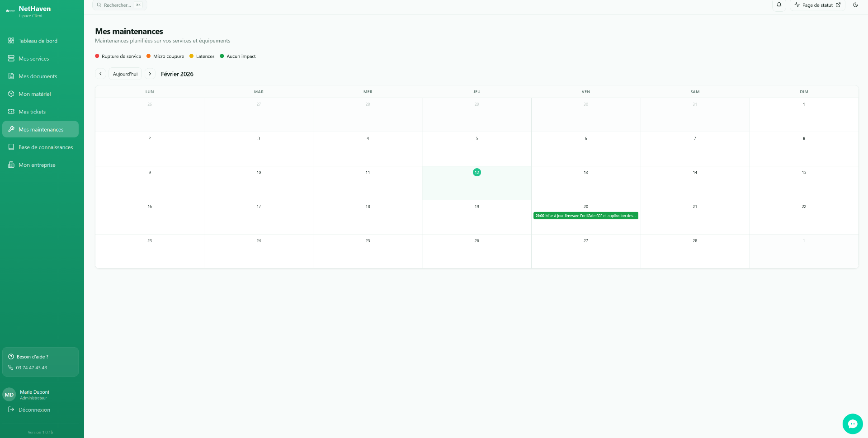The image size is (868, 438).
Task: Call the 03 74 47 43 43 number
Action: click(x=32, y=367)
